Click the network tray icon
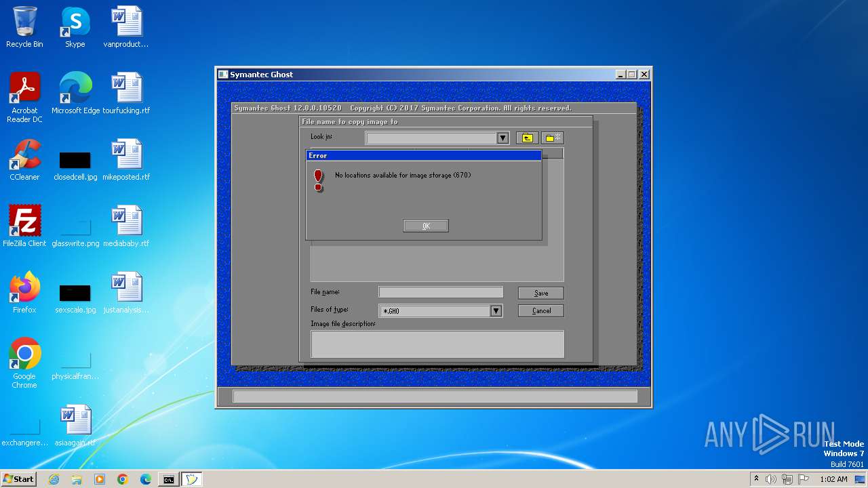The width and height of the screenshot is (868, 488). click(x=787, y=479)
